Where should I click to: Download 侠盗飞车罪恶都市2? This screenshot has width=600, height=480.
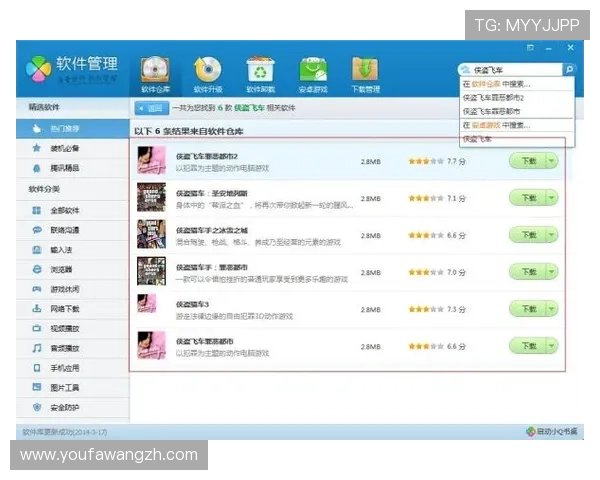click(528, 161)
